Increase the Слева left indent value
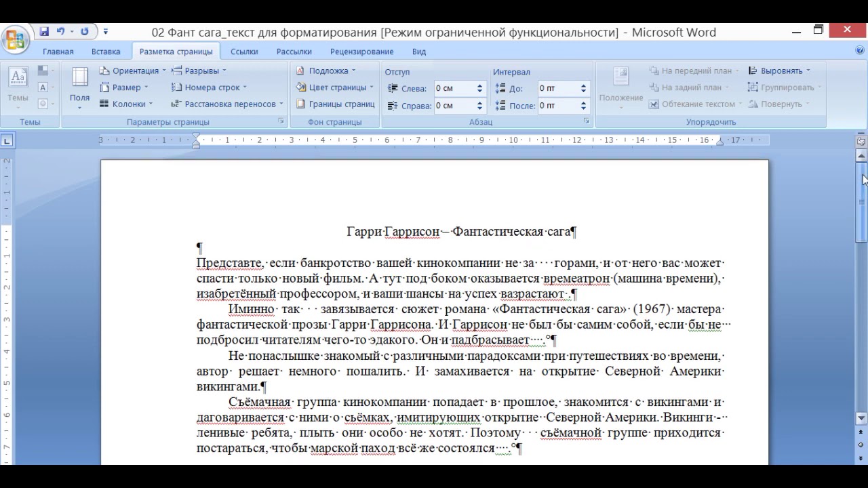 click(x=480, y=85)
